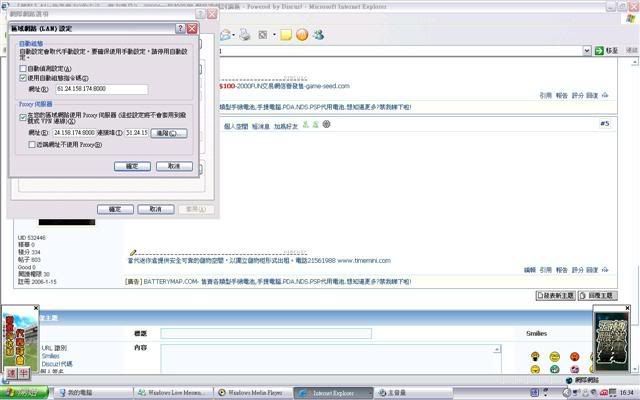Click the yellow notes icon in toolbar
Image resolution: width=640 pixels, height=400 pixels.
tap(286, 34)
